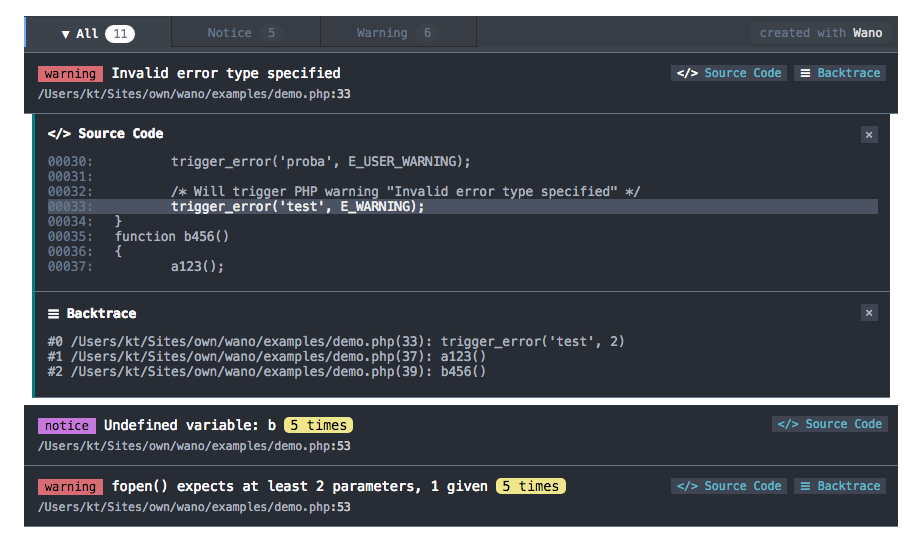Click the '5 times' badge on Undefined variable
This screenshot has width=907, height=538.
click(x=318, y=425)
